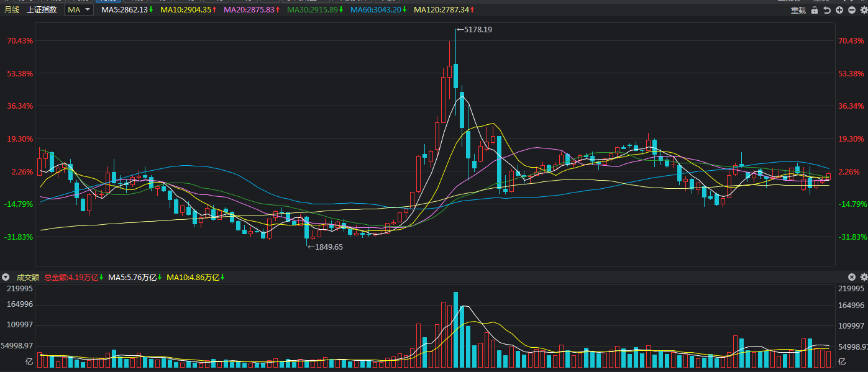The width and height of the screenshot is (868, 372).
Task: Click the 上证指数 index name label
Action: pos(42,10)
